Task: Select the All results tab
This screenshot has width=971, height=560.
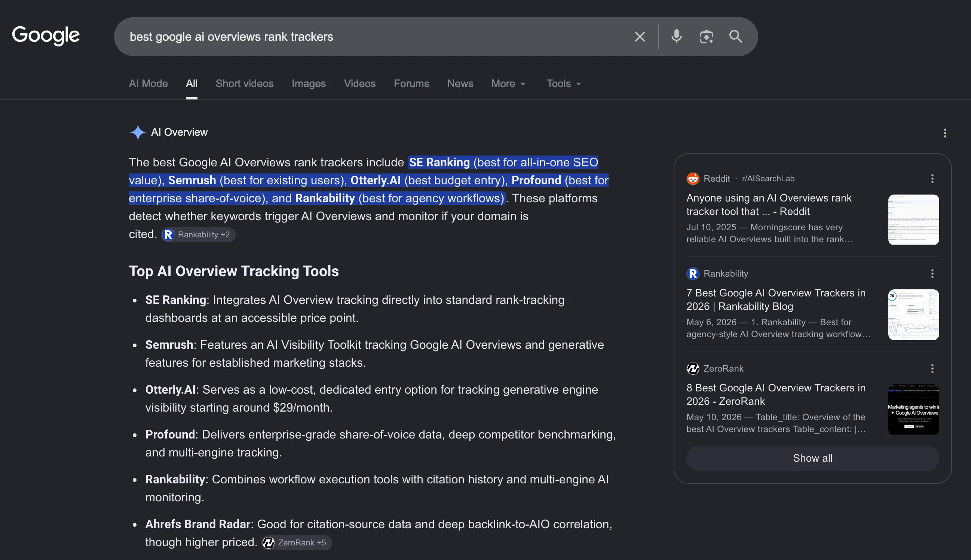Action: coord(192,83)
